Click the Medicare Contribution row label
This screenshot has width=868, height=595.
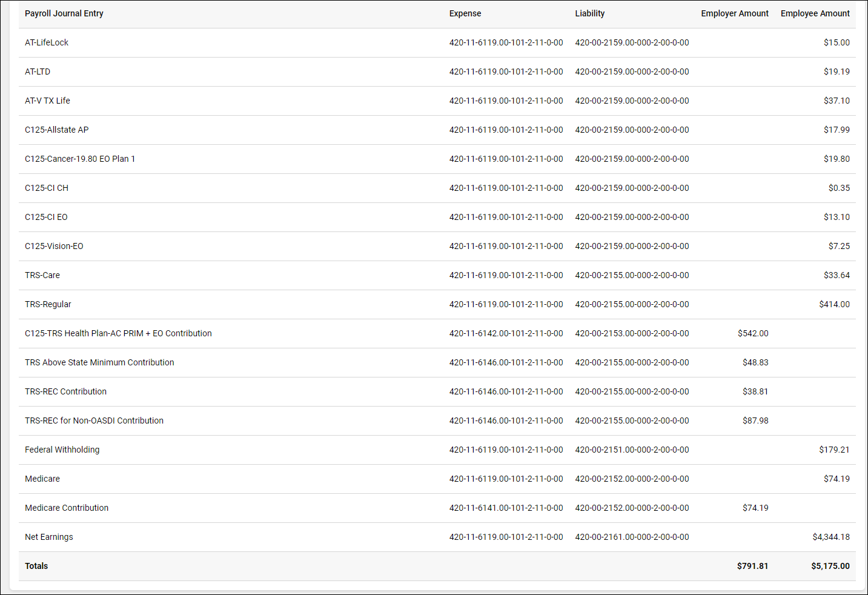coord(67,508)
